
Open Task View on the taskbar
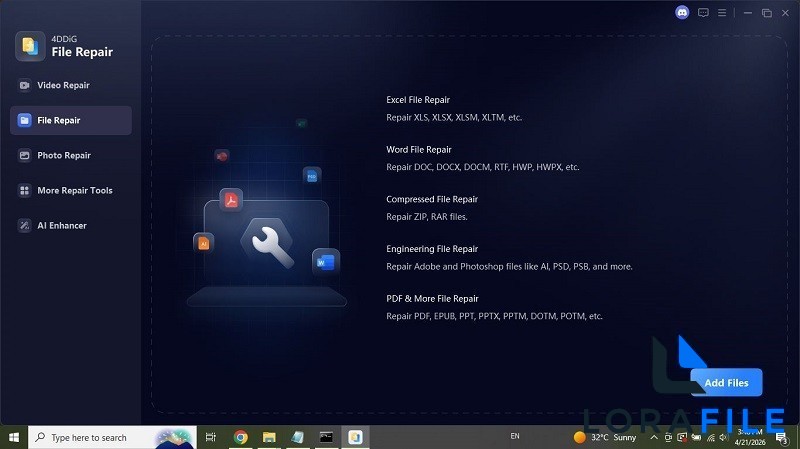[x=211, y=437]
